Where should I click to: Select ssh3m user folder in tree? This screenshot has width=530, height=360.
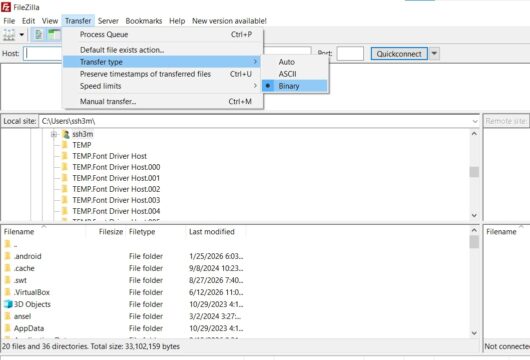point(82,134)
